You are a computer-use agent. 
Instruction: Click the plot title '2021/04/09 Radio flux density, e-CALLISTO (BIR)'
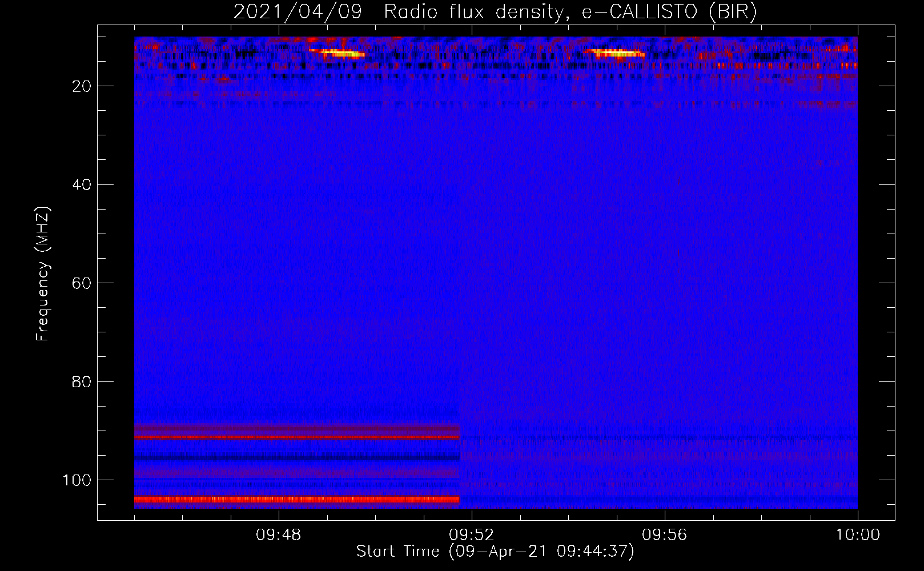pos(495,11)
